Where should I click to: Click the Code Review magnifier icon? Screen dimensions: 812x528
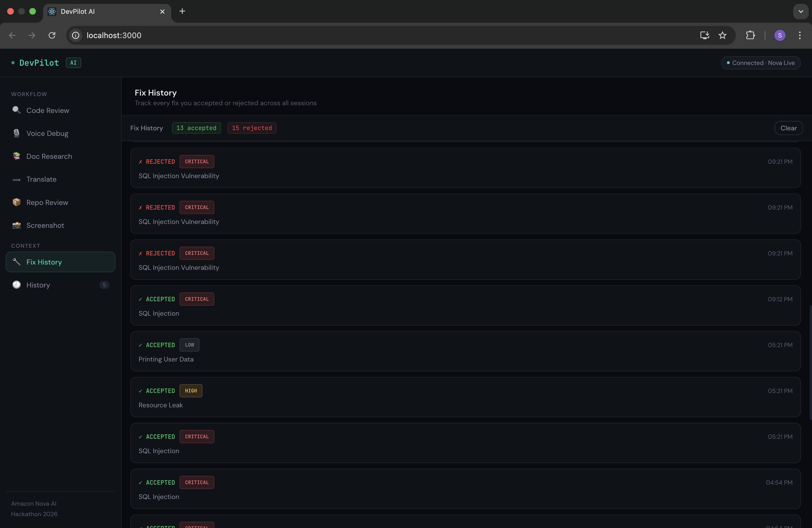pos(16,110)
